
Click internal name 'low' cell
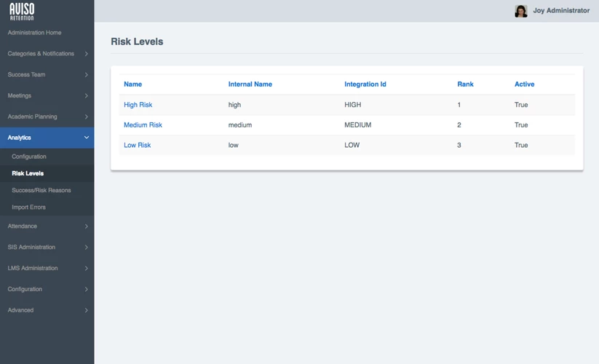(x=234, y=145)
